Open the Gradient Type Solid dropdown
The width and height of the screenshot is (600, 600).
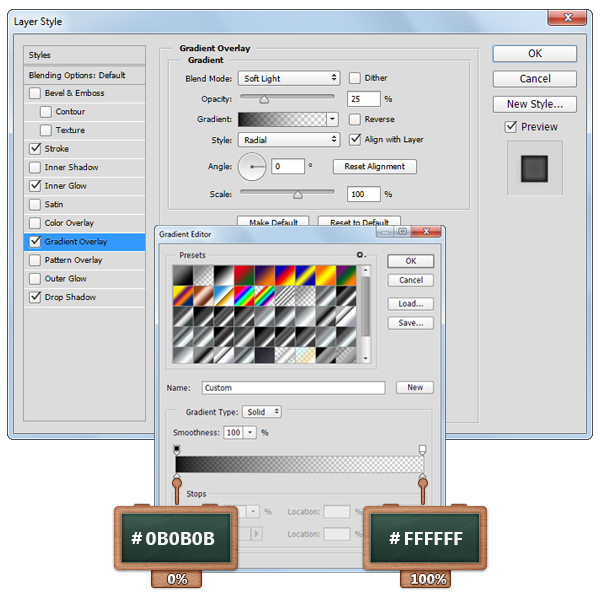[x=262, y=411]
